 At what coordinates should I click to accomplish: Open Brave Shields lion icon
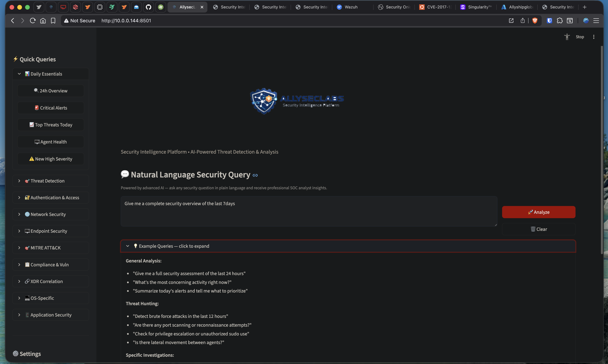(x=535, y=21)
